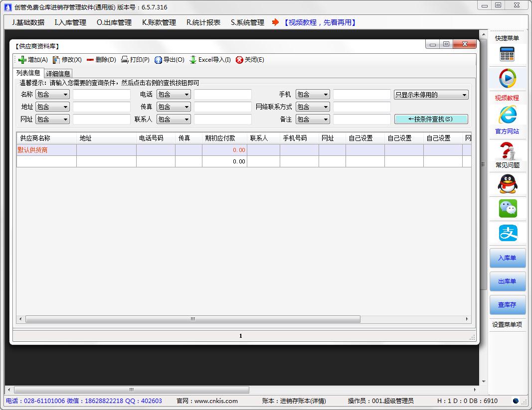Click the 入库单 sidebar button
This screenshot has height=410, width=532.
pyautogui.click(x=507, y=258)
